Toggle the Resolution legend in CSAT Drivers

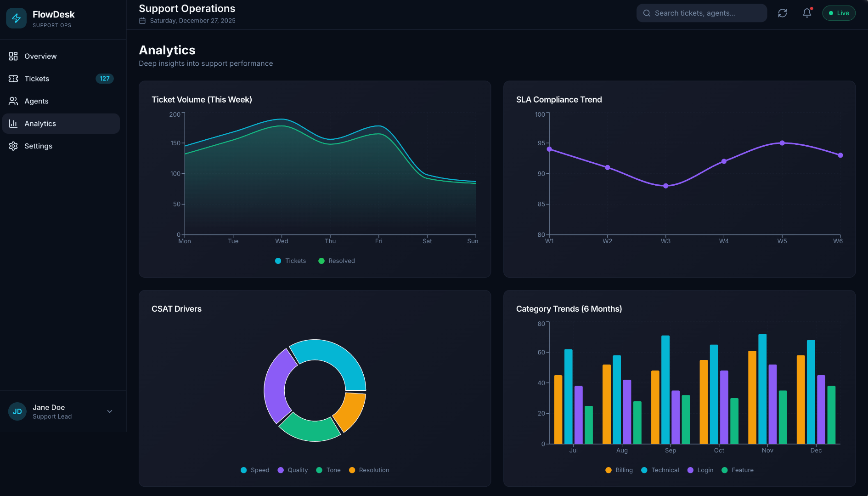(x=369, y=470)
